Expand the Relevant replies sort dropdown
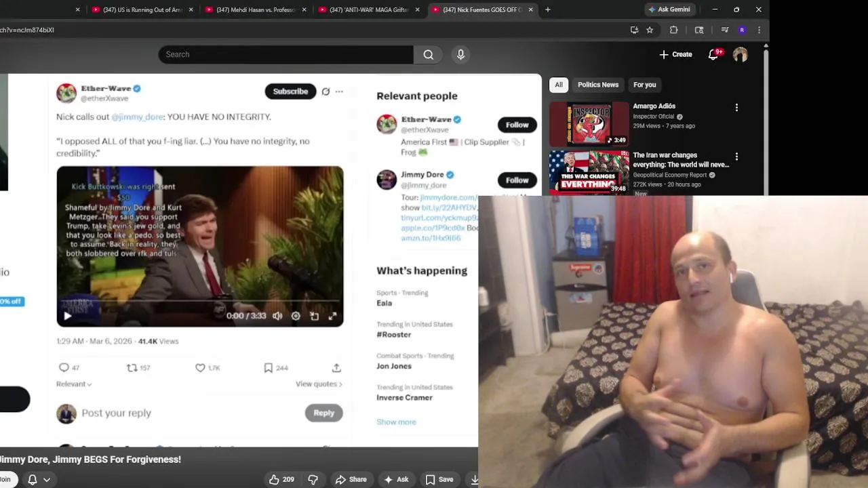This screenshot has height=488, width=868. coord(74,384)
